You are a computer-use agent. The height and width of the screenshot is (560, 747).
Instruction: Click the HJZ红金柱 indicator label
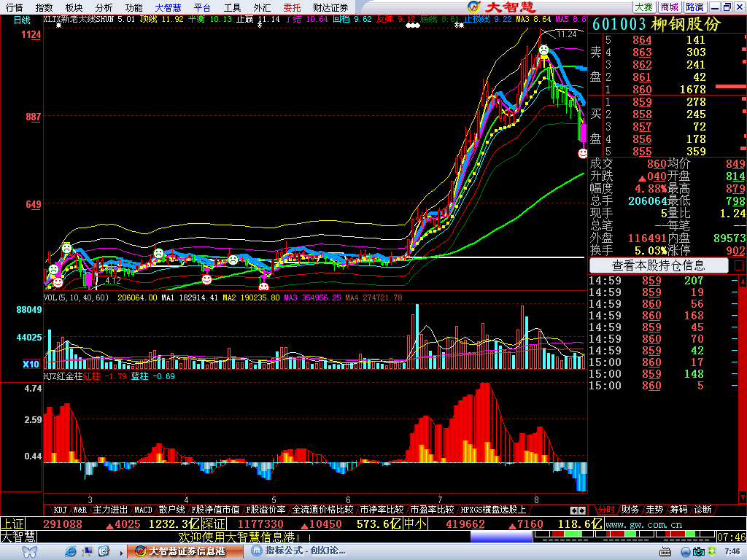tap(63, 376)
